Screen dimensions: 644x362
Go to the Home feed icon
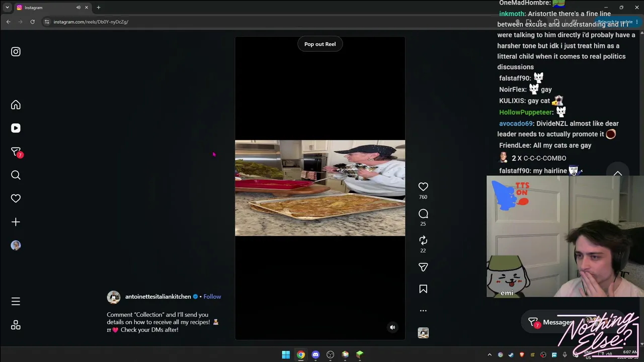click(16, 105)
